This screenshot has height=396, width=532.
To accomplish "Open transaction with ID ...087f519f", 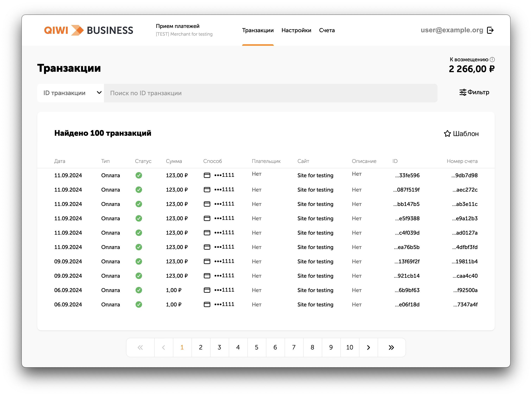I will (x=406, y=190).
